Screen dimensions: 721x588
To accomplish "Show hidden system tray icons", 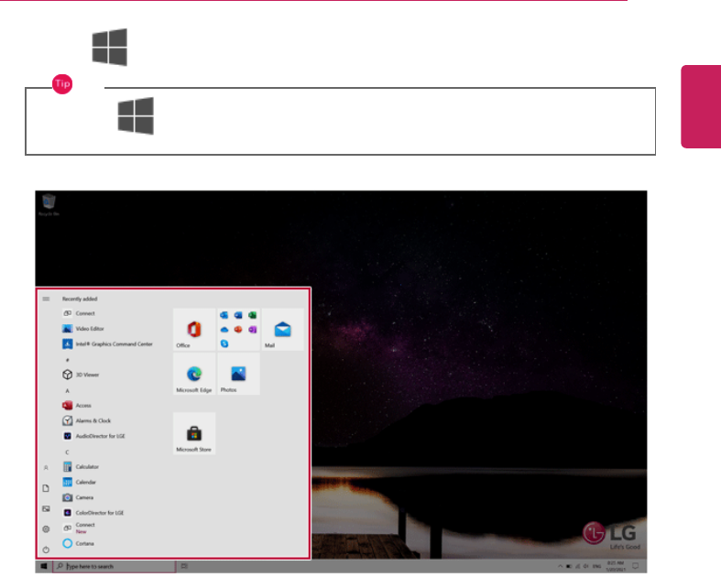I will point(560,566).
